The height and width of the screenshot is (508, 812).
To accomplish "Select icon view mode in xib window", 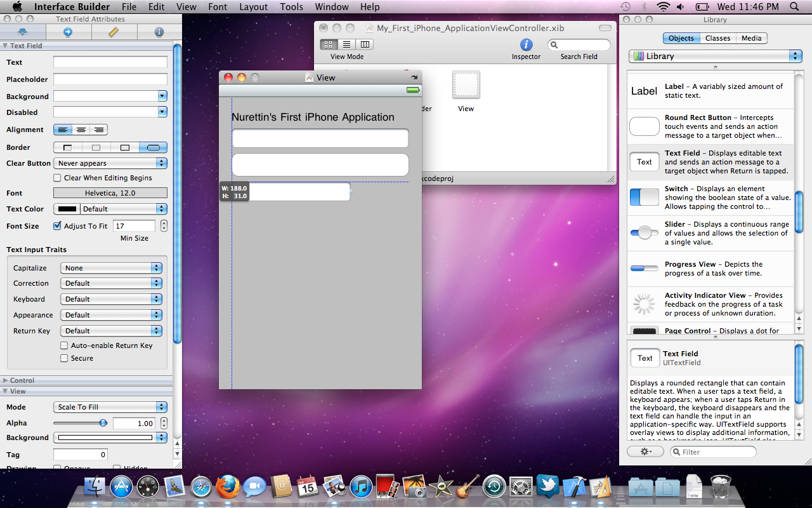I will click(x=329, y=44).
